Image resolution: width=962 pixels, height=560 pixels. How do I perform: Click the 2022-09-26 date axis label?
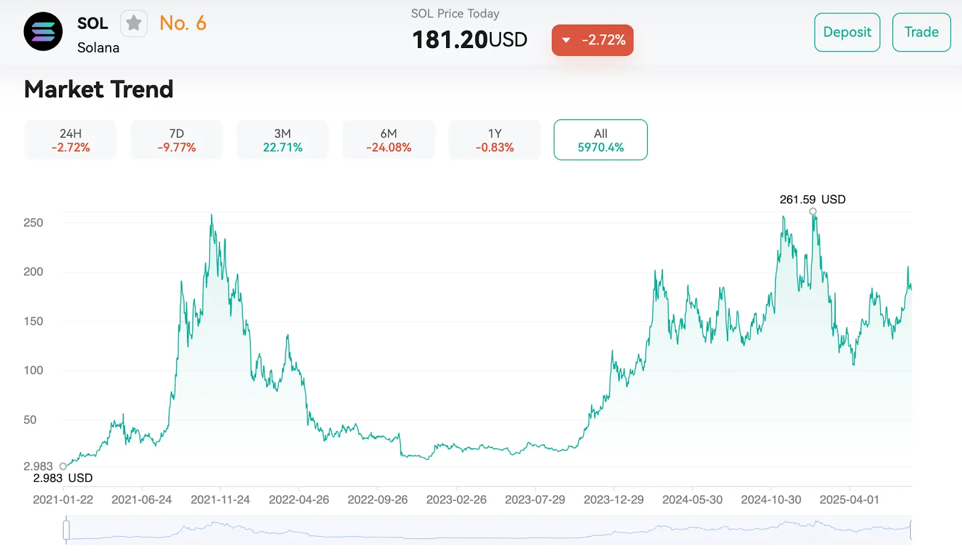(378, 500)
